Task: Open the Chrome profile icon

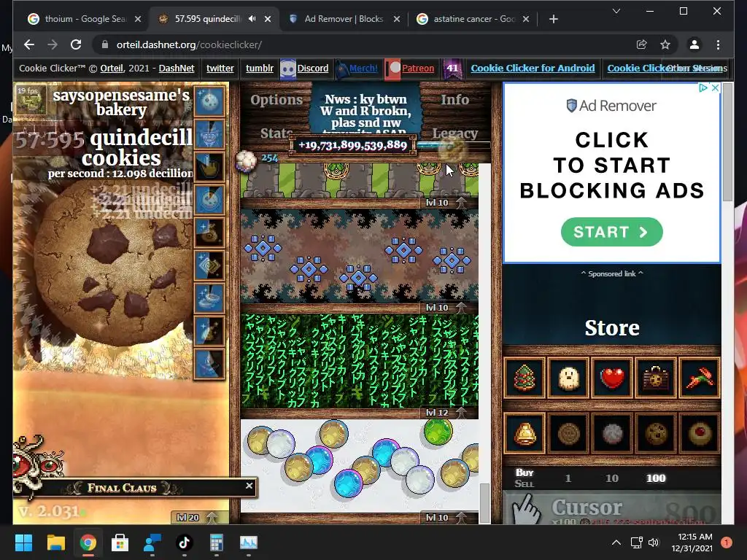Action: 694,44
